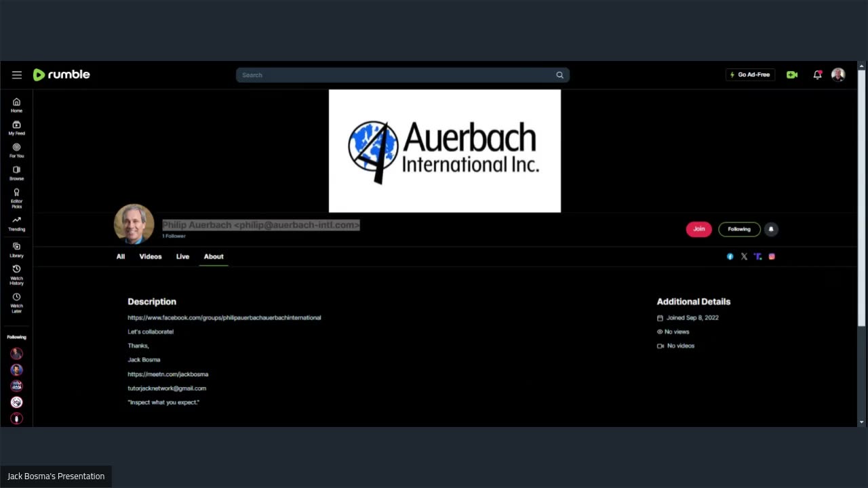The height and width of the screenshot is (488, 868).
Task: Click the "Inspect what you expect." quote
Action: [x=163, y=403]
